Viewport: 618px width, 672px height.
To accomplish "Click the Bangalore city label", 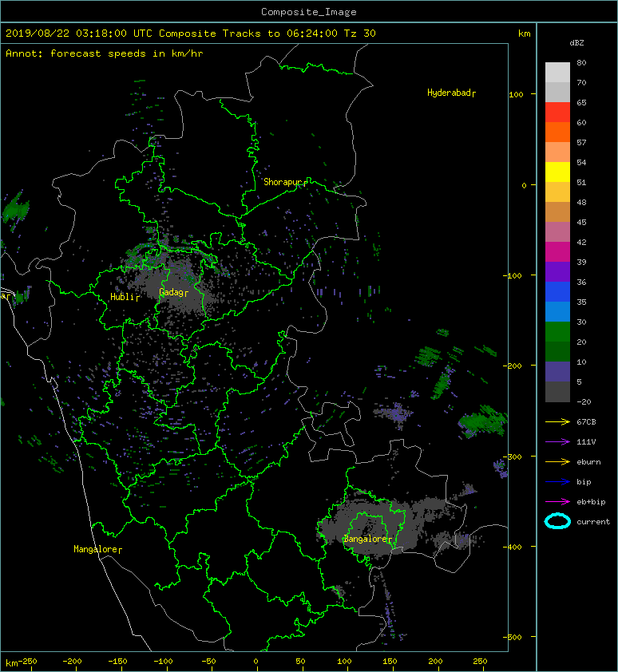I will pos(367,539).
